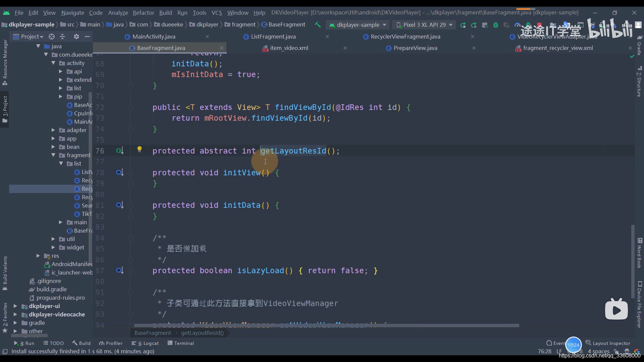Screen dimensions: 644x362
Task: Switch to item_video.xml tab
Action: coord(289,48)
